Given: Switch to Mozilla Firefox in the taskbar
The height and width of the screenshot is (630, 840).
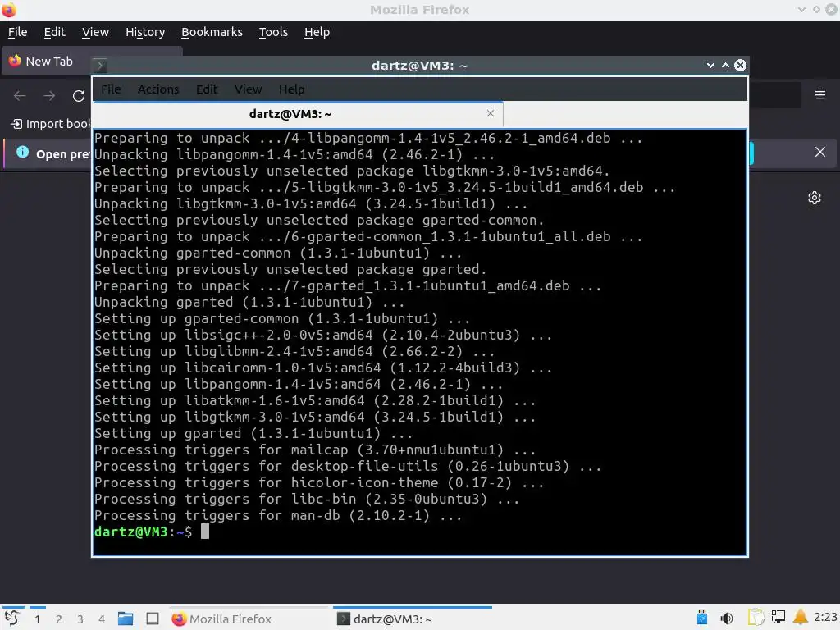Looking at the screenshot, I should click(x=249, y=619).
